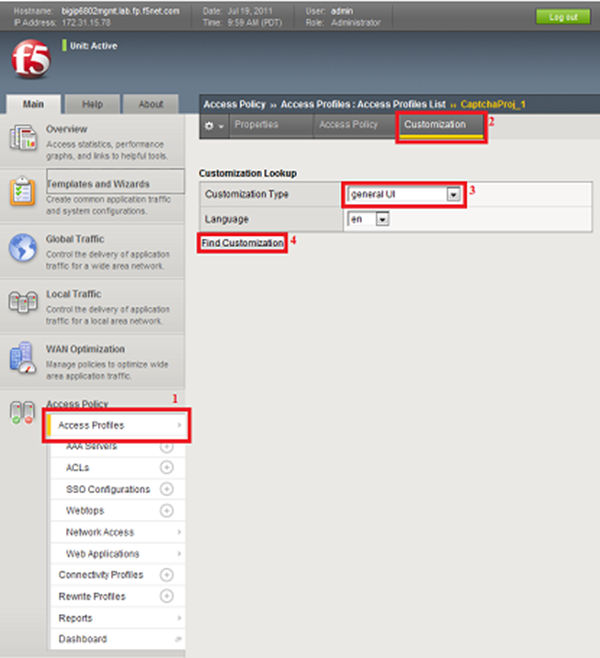This screenshot has height=658, width=600.
Task: Expand the Reports submenu arrow
Action: tap(179, 618)
